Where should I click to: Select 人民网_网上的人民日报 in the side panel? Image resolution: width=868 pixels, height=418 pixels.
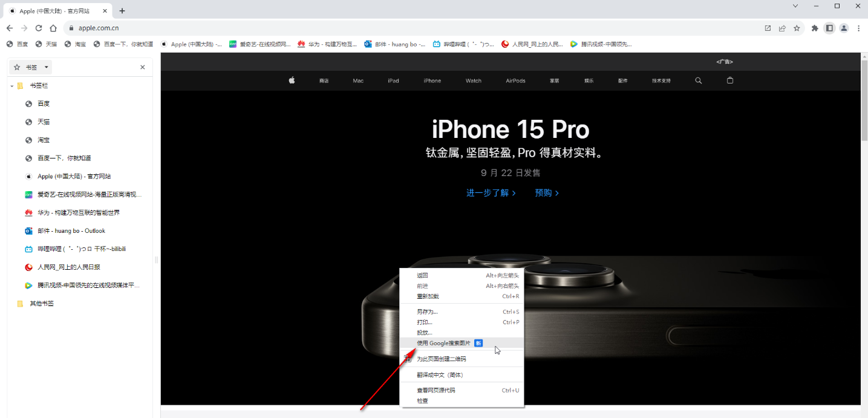click(x=80, y=267)
